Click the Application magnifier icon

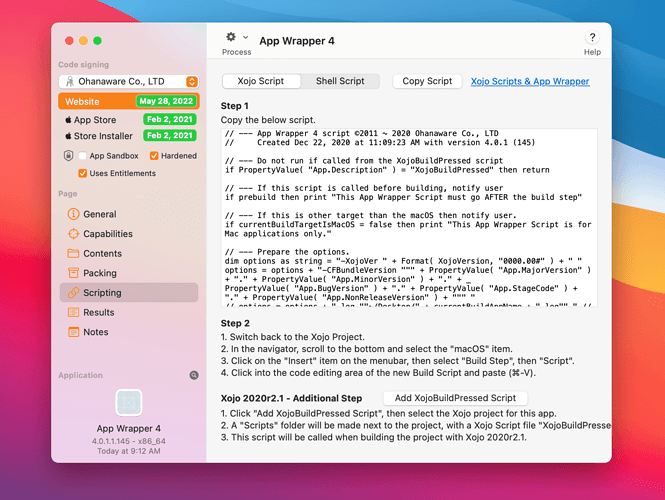(194, 375)
